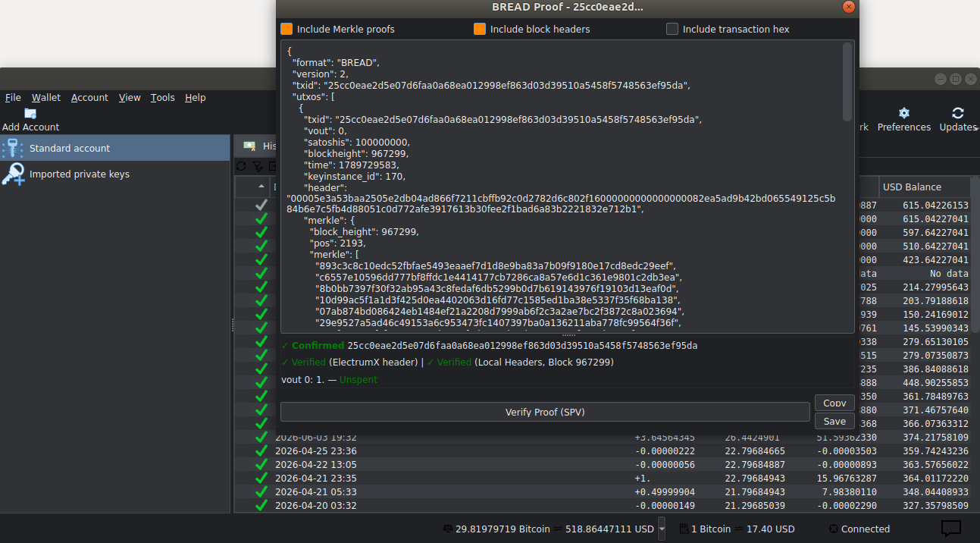Close the BREAD Proof dialog

(849, 7)
